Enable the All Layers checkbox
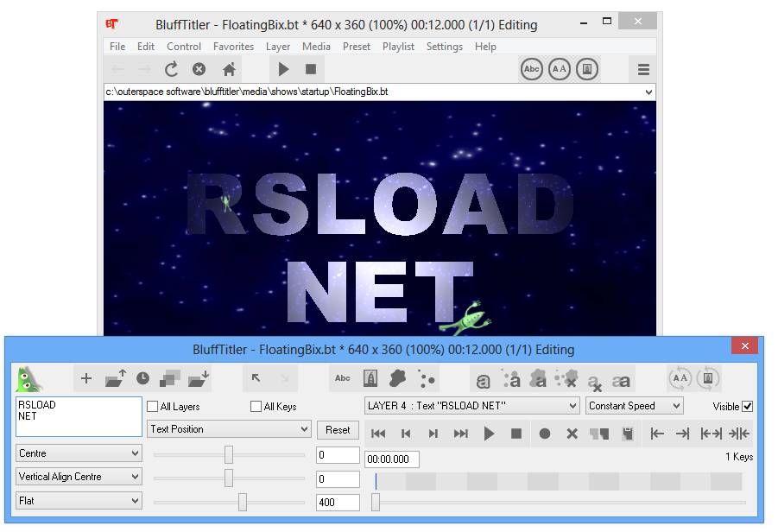This screenshot has height=532, width=778. [152, 407]
